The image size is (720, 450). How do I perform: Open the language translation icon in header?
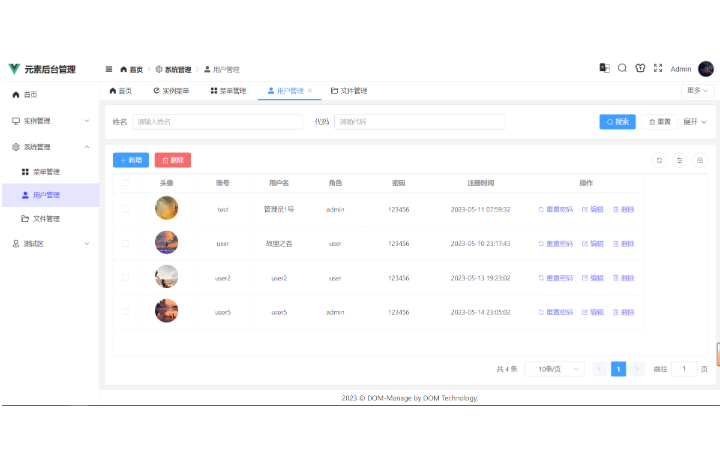pos(604,68)
